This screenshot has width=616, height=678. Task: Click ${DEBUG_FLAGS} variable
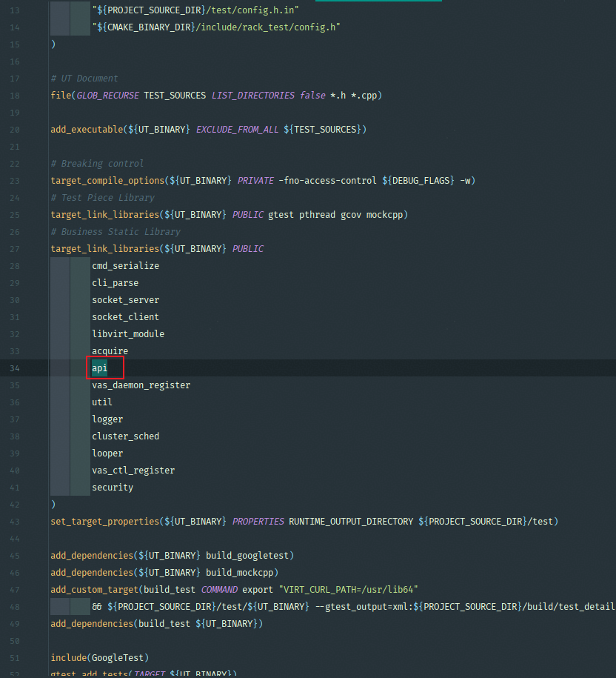(x=418, y=181)
